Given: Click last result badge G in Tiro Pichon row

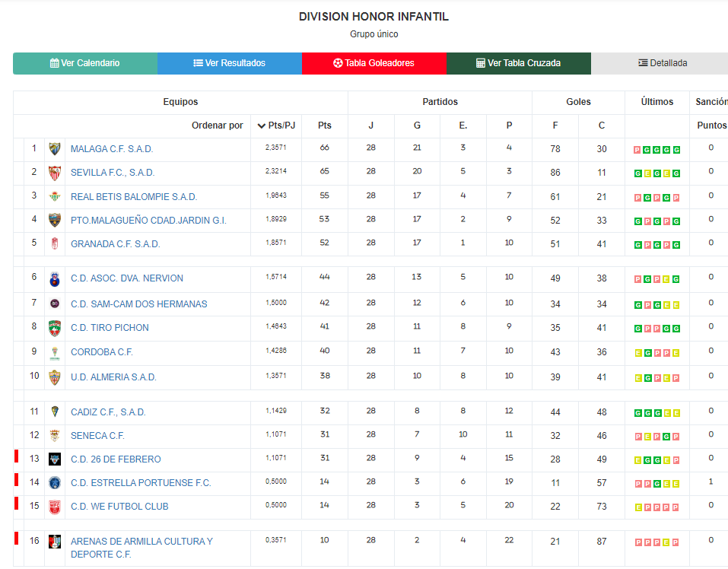Looking at the screenshot, I should click(676, 329).
